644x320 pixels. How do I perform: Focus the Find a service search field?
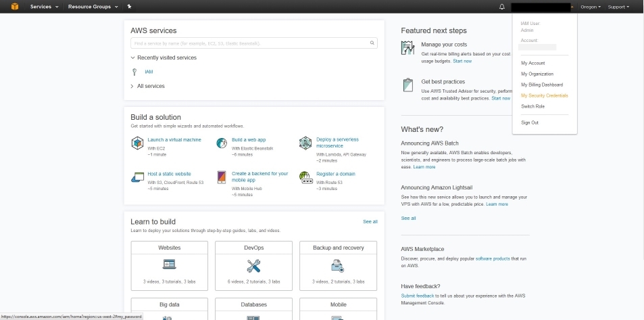[x=254, y=43]
